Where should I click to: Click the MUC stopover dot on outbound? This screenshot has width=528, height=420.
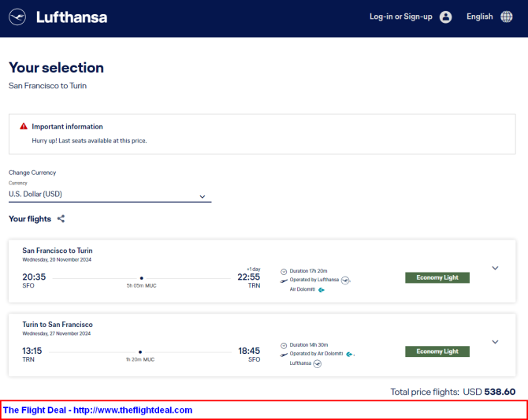click(141, 278)
